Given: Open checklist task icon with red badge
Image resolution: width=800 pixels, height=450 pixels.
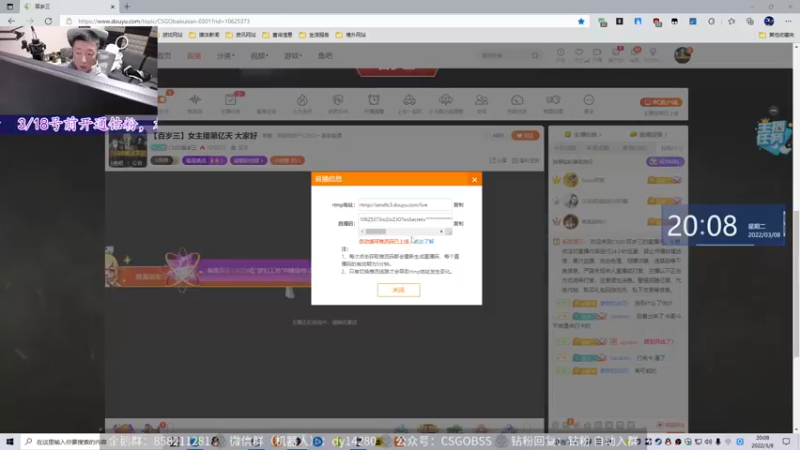Looking at the screenshot, I should 231,99.
